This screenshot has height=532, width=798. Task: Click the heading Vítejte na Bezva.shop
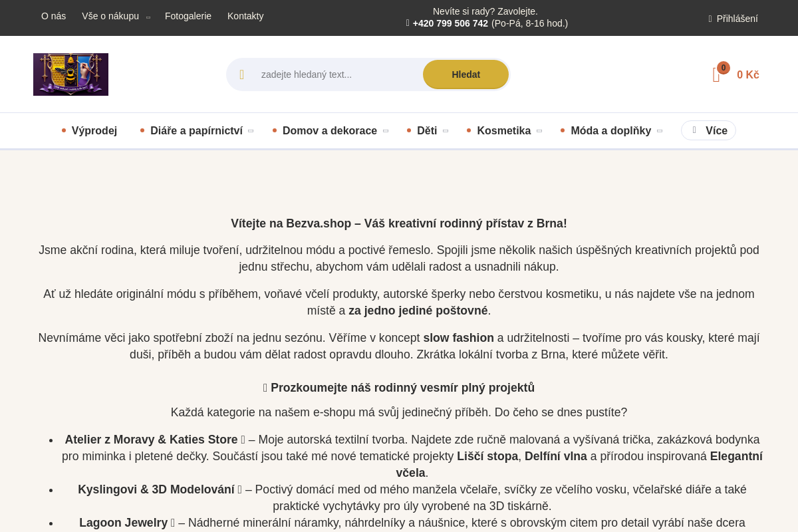click(x=399, y=223)
